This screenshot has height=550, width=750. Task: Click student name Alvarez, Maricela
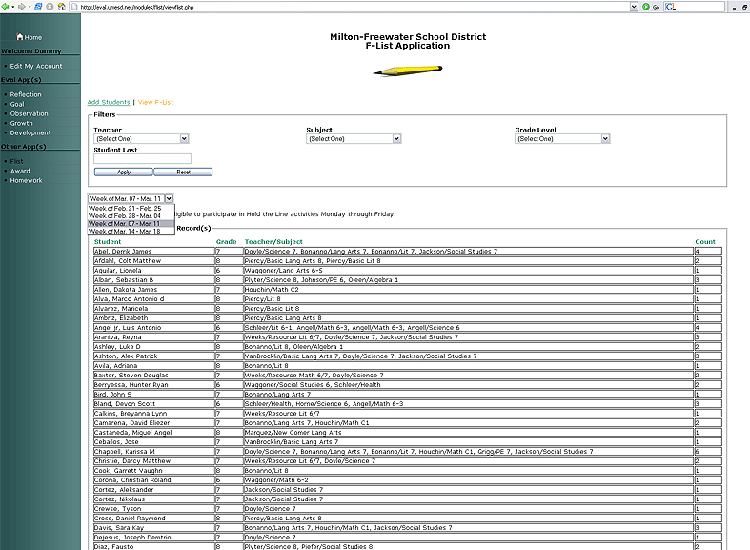pyautogui.click(x=121, y=308)
